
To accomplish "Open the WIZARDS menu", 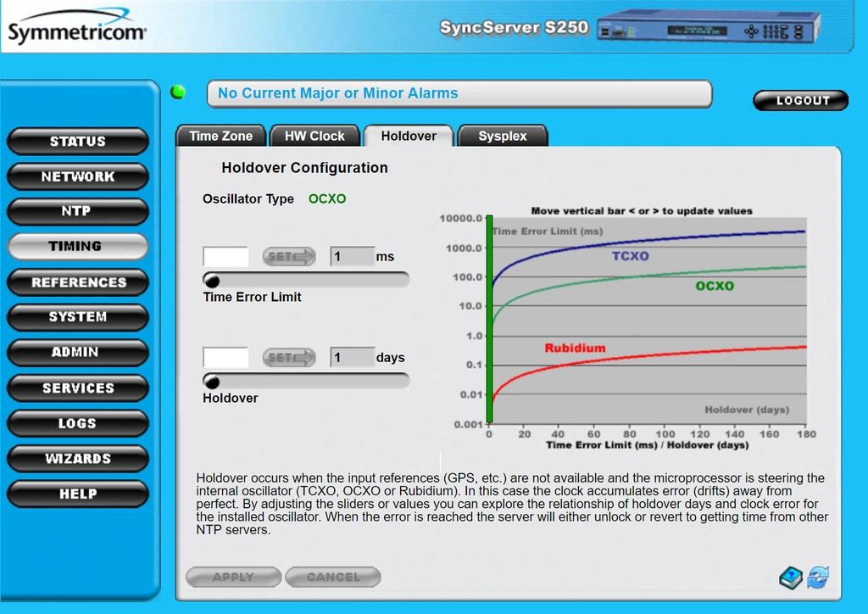I will pyautogui.click(x=77, y=459).
